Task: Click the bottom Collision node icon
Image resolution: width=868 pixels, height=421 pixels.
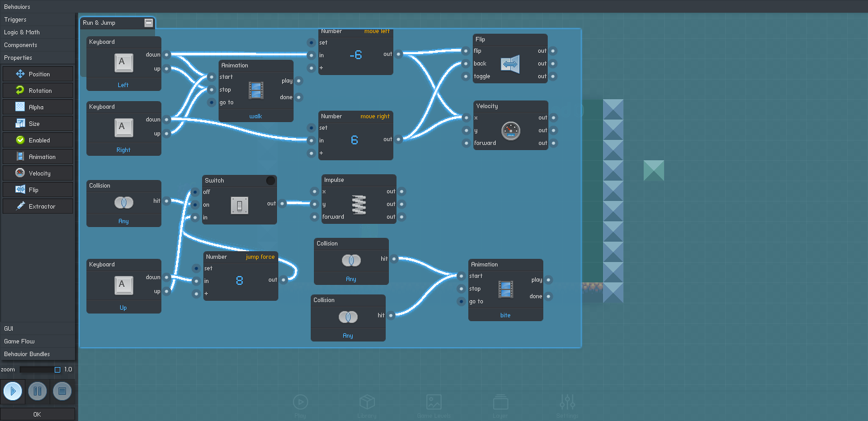Action: coord(348,317)
